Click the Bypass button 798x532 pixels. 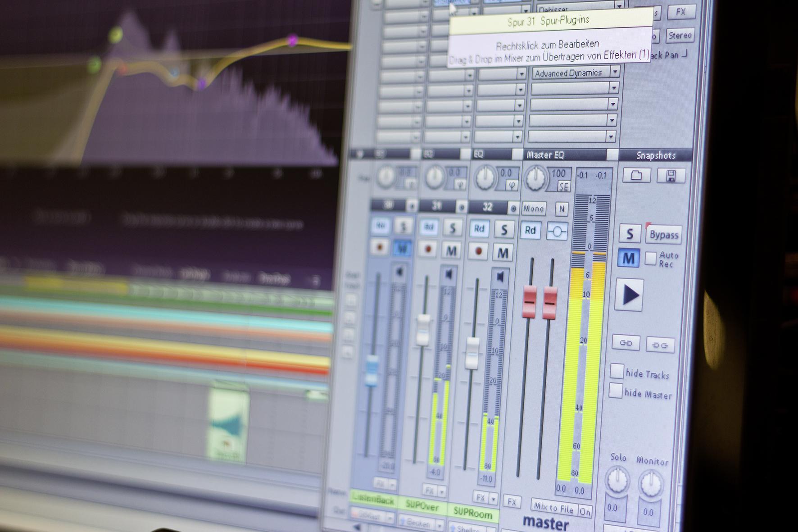tap(664, 235)
